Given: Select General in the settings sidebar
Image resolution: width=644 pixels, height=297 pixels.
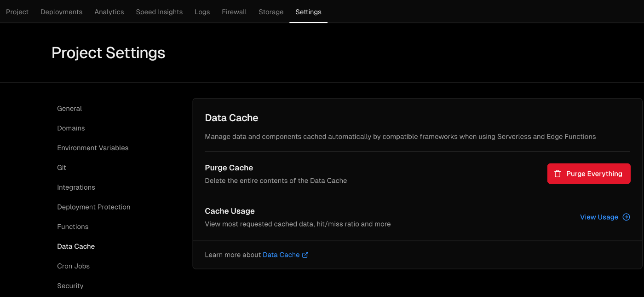Looking at the screenshot, I should [69, 109].
